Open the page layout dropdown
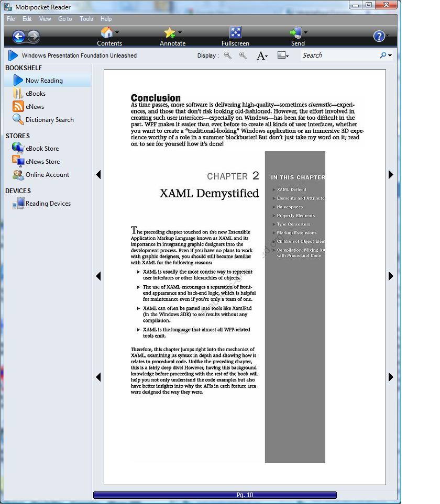Viewport: 440px width, 504px height. click(283, 55)
